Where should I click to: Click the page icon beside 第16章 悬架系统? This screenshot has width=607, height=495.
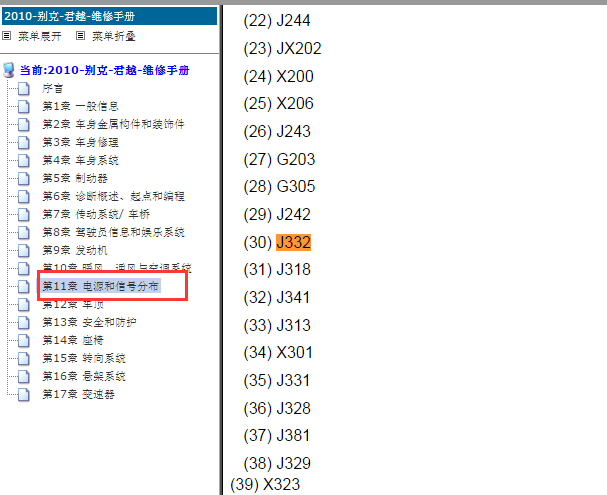pyautogui.click(x=24, y=377)
